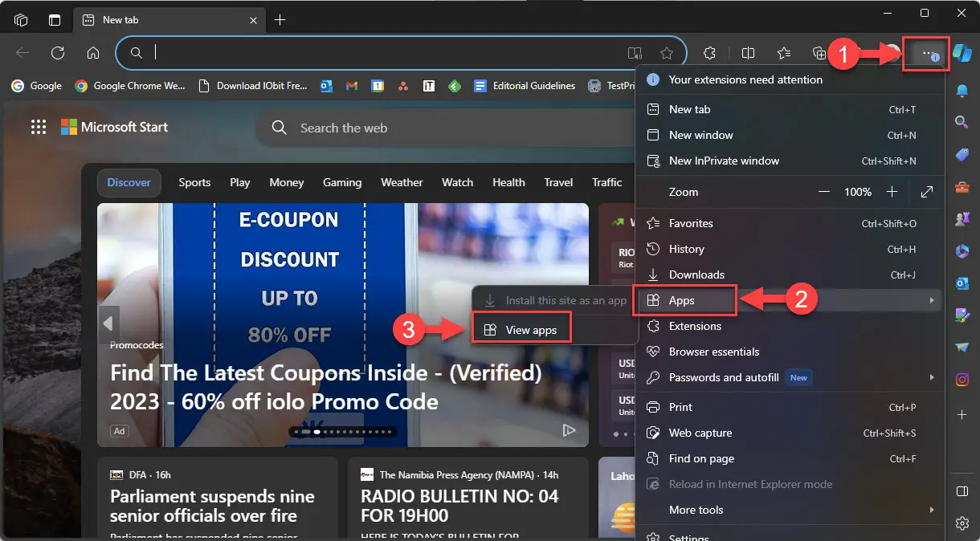Viewport: 980px width, 541px height.
Task: Open Google Chrome Web bookmark
Action: 130,86
